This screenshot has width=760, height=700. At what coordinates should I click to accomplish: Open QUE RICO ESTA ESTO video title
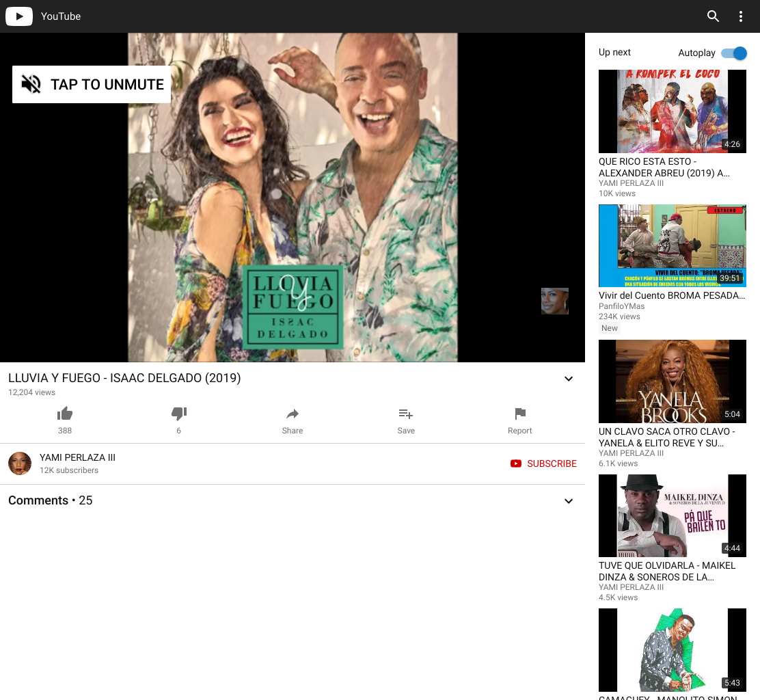click(x=664, y=167)
